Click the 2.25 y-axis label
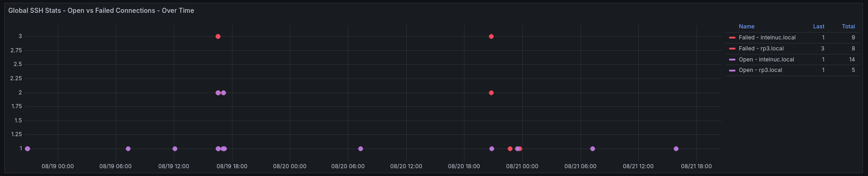The image size is (868, 176). (16, 78)
